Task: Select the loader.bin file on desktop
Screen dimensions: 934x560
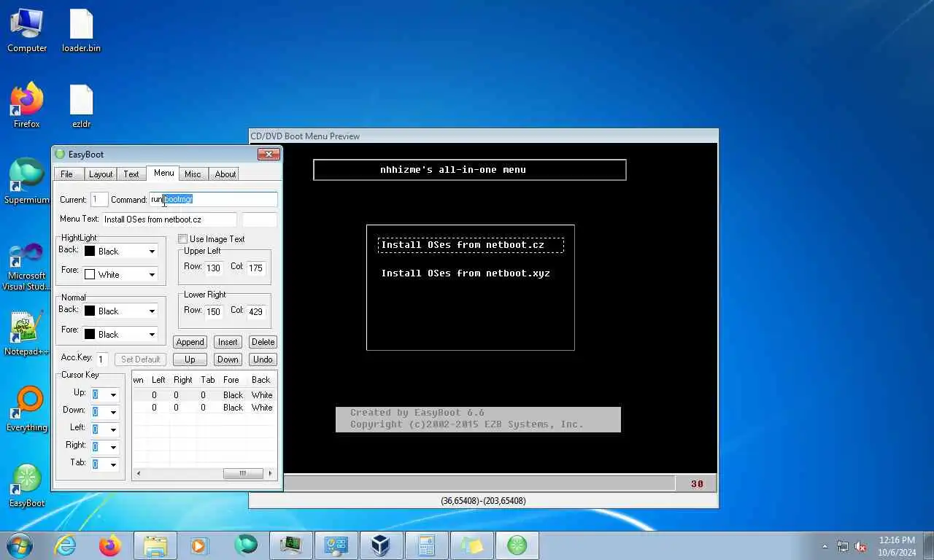Action: 81,31
